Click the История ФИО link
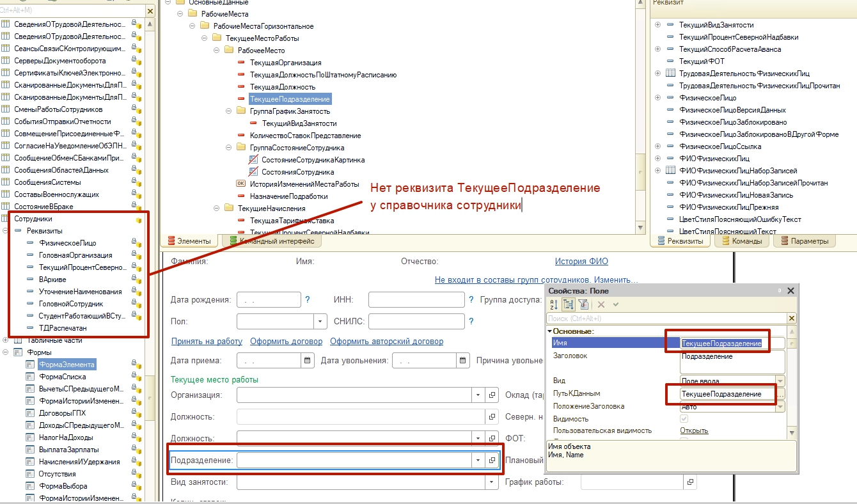857x504 pixels. 581,262
